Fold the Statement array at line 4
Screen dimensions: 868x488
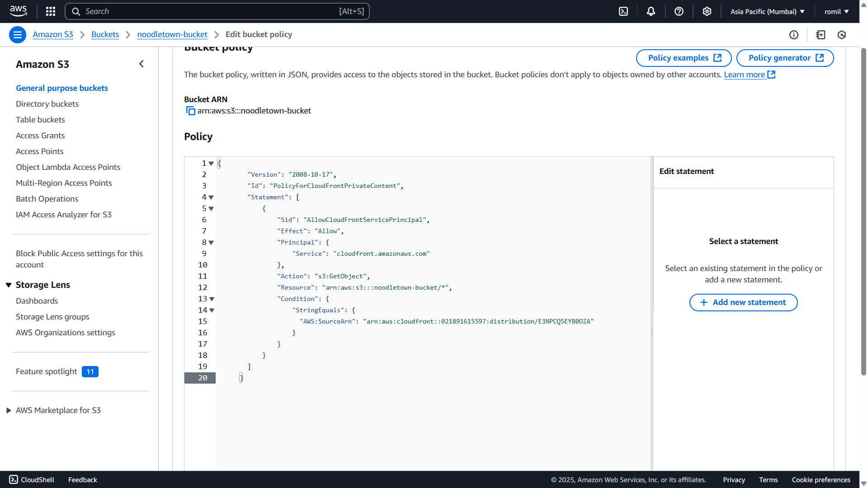point(211,197)
